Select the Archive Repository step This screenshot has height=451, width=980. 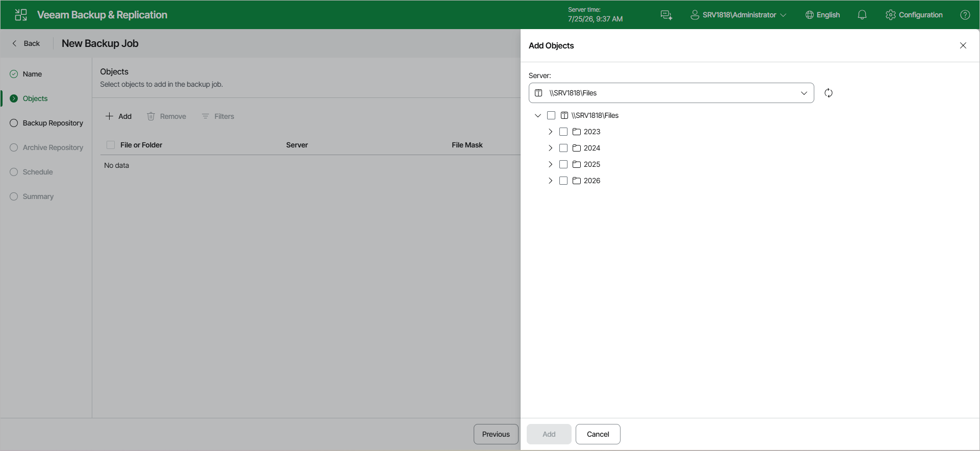click(x=46, y=147)
